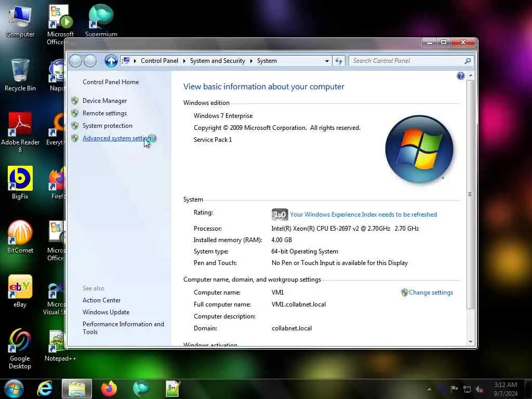Select the Notepad++ desktop shortcut
Screen dimensions: 532x399
pos(60,345)
